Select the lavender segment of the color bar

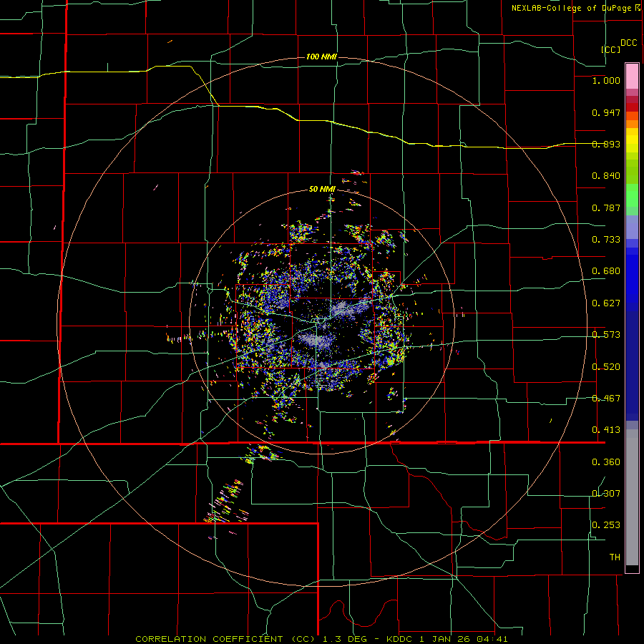[x=632, y=227]
